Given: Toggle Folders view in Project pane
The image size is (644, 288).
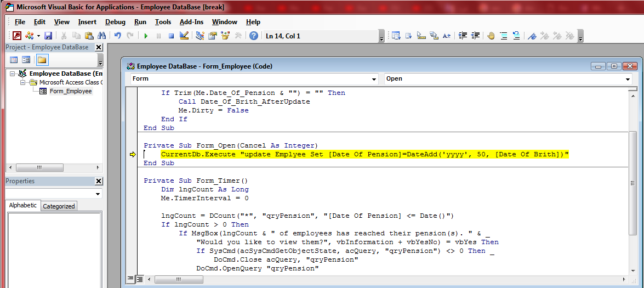Looking at the screenshot, I should tap(42, 60).
